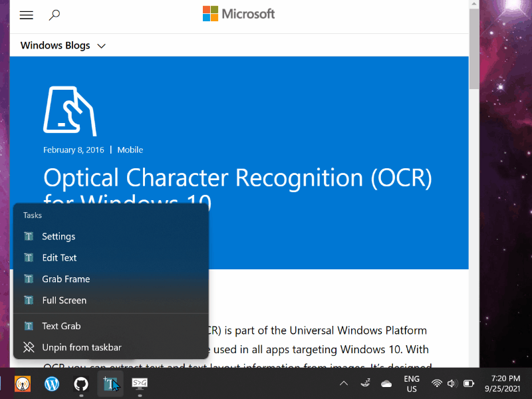Click the Mobile category link
The image size is (532, 399).
(130, 150)
